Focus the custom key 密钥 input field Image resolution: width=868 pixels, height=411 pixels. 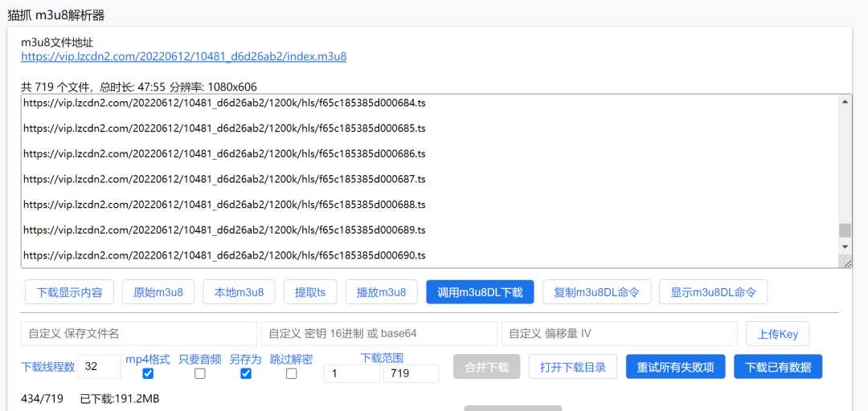pyautogui.click(x=379, y=334)
